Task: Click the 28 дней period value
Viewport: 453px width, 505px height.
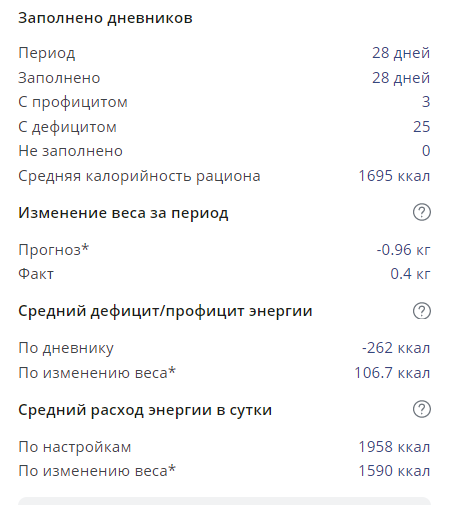Action: [x=401, y=53]
